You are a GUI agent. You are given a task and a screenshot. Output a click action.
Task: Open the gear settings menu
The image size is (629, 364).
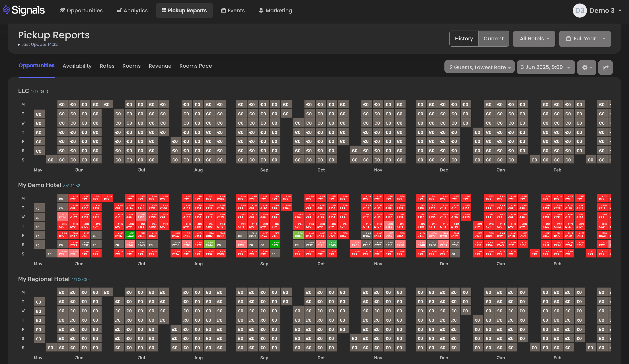[586, 67]
